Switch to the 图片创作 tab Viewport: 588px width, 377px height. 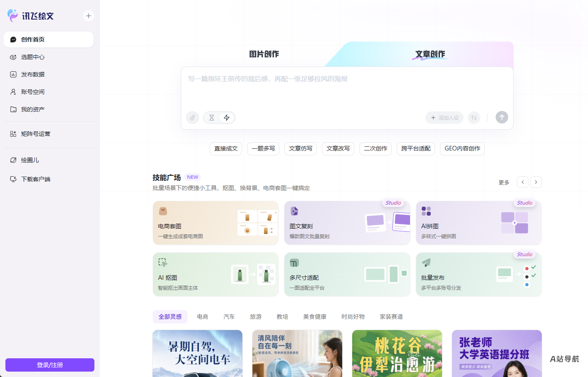(264, 54)
